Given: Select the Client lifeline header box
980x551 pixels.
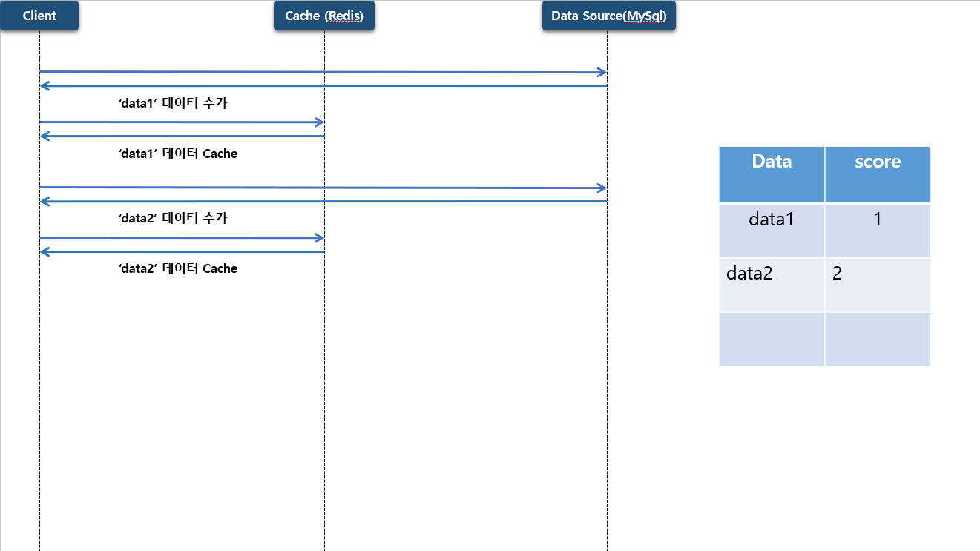Looking at the screenshot, I should [x=39, y=16].
